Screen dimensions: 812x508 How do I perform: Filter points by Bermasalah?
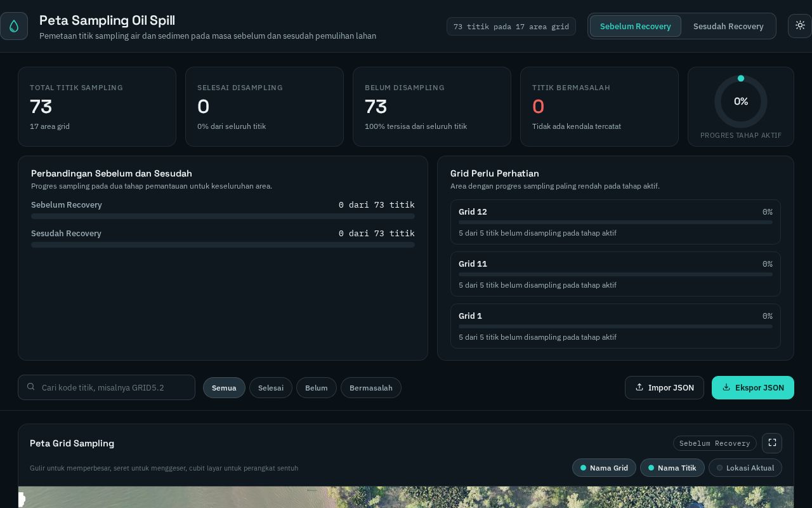371,388
